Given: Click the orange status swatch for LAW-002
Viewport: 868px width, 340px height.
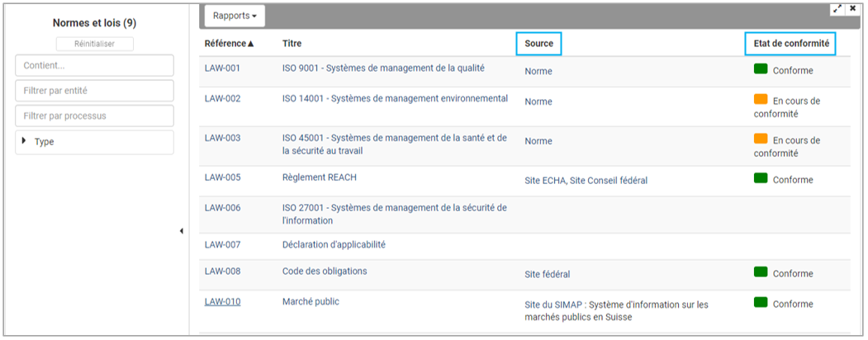Looking at the screenshot, I should (x=761, y=100).
